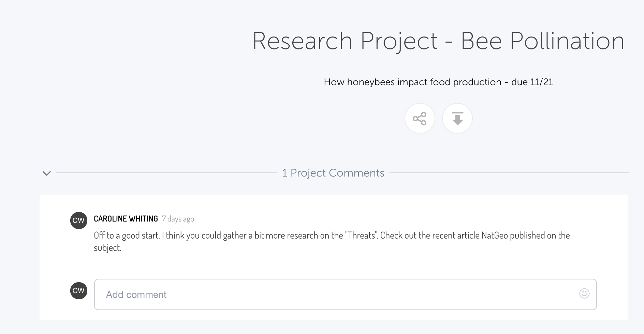Click the comment text about Threats research
The height and width of the screenshot is (334, 644).
coord(332,242)
